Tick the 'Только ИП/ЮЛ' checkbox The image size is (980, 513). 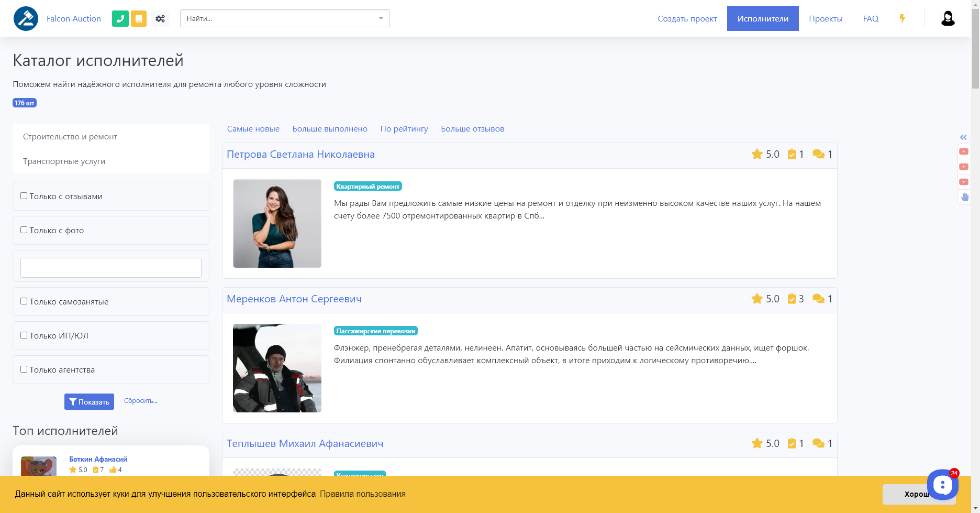24,335
